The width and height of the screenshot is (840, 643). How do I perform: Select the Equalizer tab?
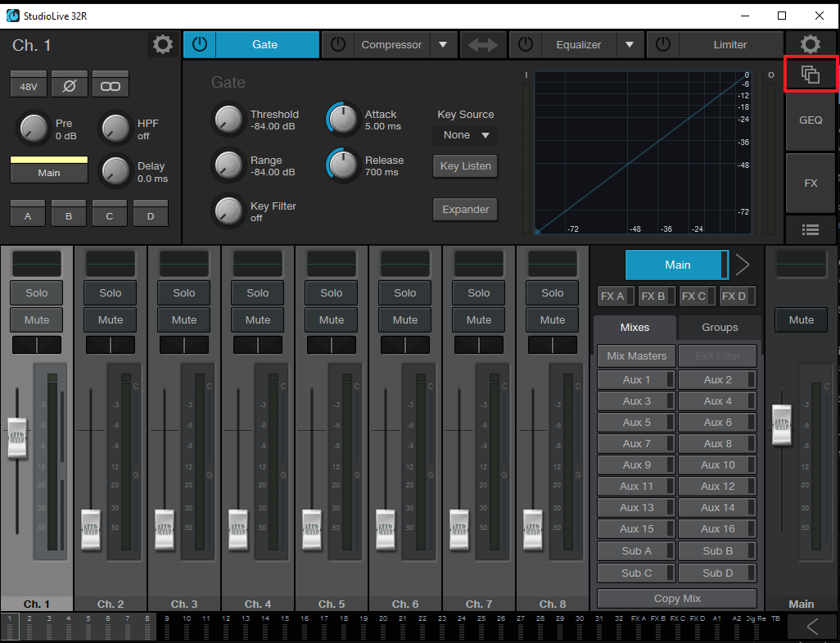pyautogui.click(x=579, y=44)
